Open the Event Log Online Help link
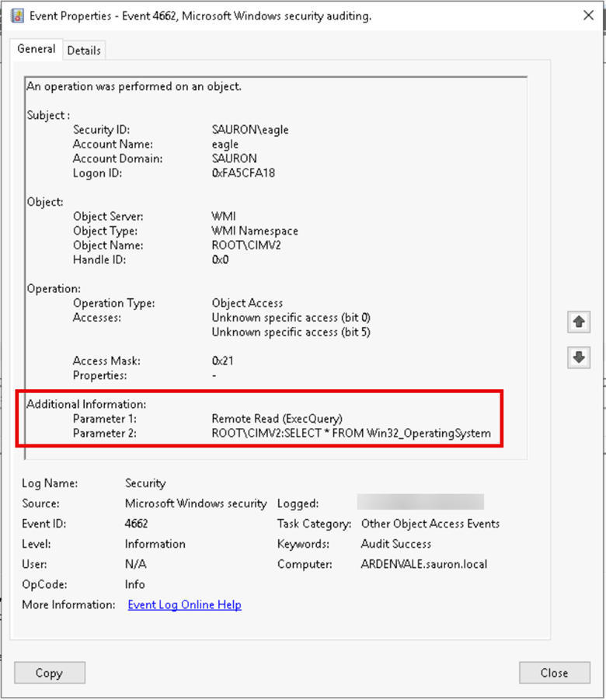The height and width of the screenshot is (700, 606). pyautogui.click(x=184, y=604)
